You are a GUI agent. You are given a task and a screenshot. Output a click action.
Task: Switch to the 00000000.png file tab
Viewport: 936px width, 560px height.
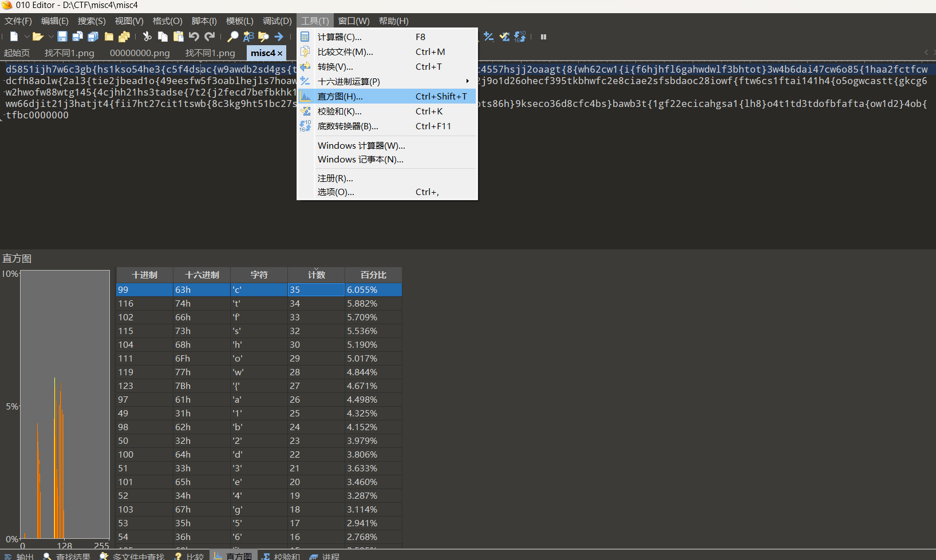point(140,53)
